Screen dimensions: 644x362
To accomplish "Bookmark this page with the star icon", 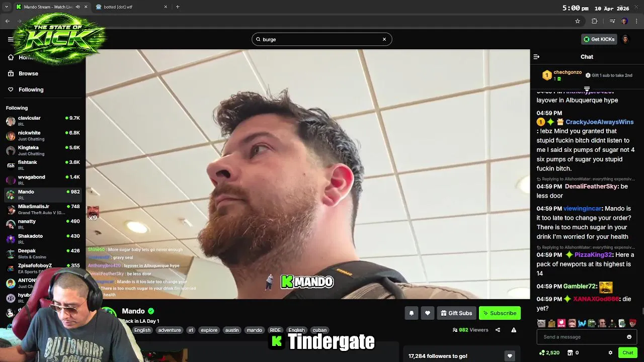I will pyautogui.click(x=578, y=21).
